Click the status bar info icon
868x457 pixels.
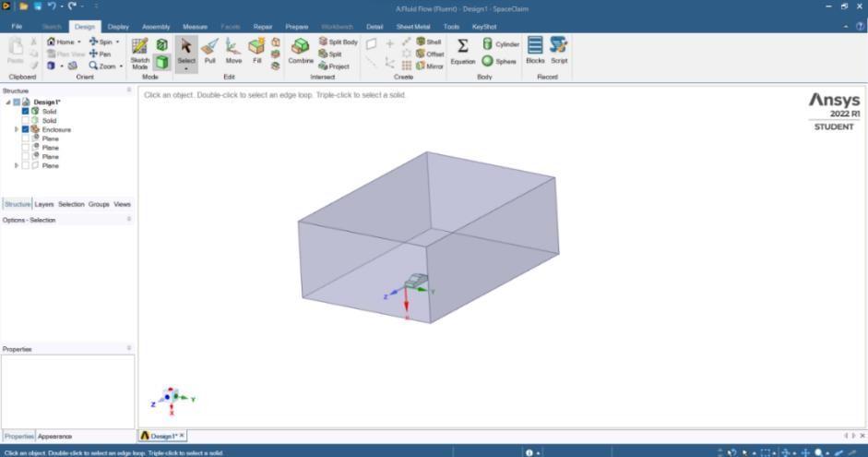pyautogui.click(x=529, y=452)
